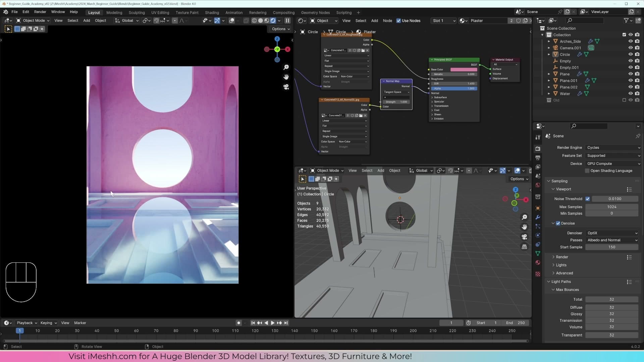Switch to Shading workspace tab
The height and width of the screenshot is (362, 644).
pos(212,12)
